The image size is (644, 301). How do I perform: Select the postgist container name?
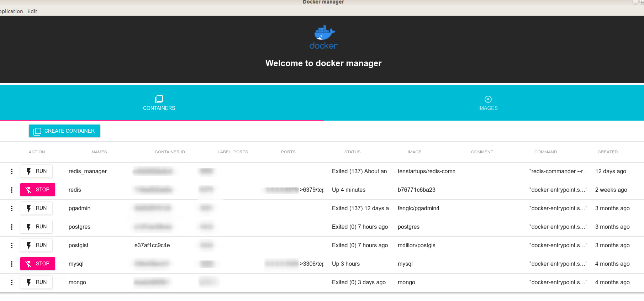[x=78, y=245]
